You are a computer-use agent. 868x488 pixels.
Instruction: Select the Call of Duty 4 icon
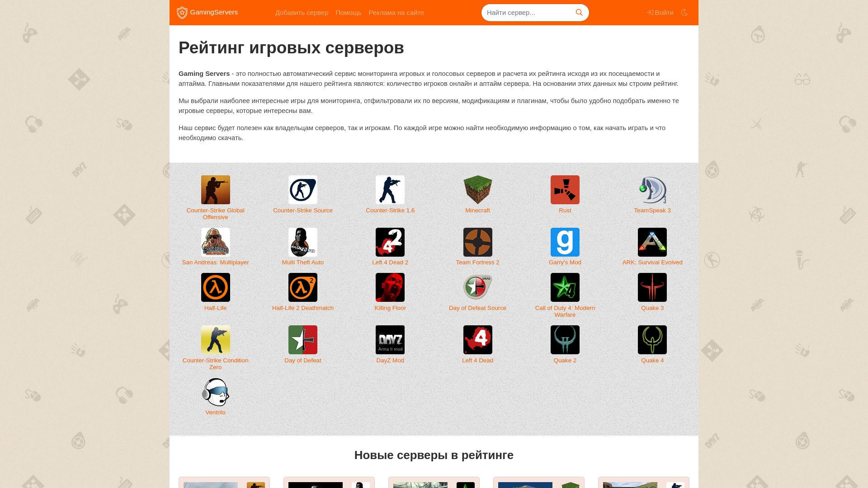click(565, 287)
